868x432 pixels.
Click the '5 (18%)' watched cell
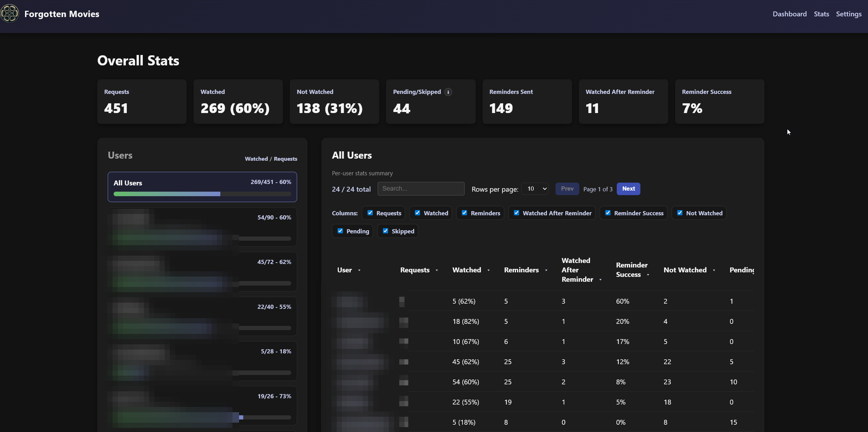tap(464, 422)
